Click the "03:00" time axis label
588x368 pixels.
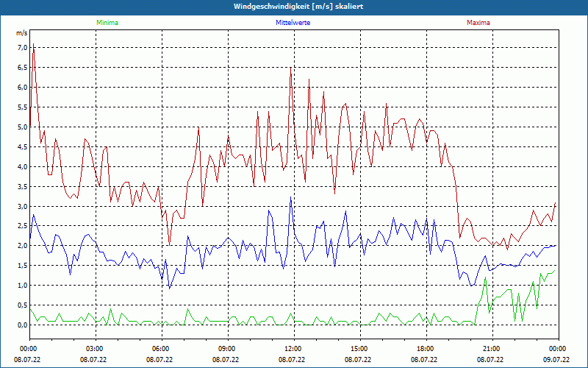96,349
